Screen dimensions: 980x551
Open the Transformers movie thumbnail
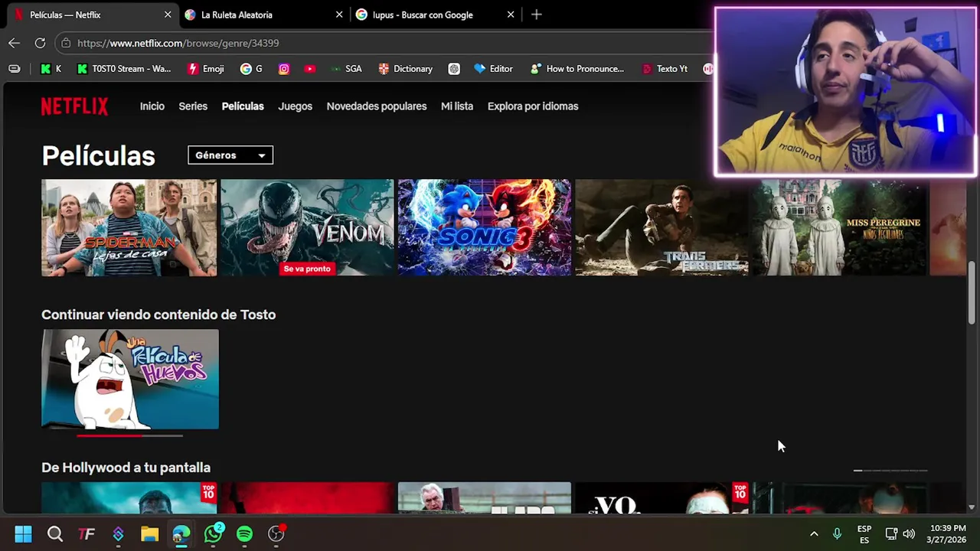coord(661,227)
